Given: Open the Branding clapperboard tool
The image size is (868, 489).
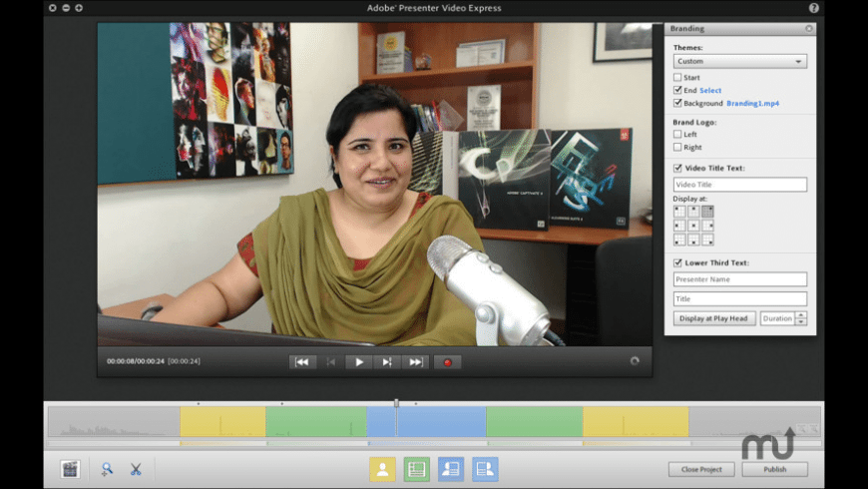Looking at the screenshot, I should point(70,469).
